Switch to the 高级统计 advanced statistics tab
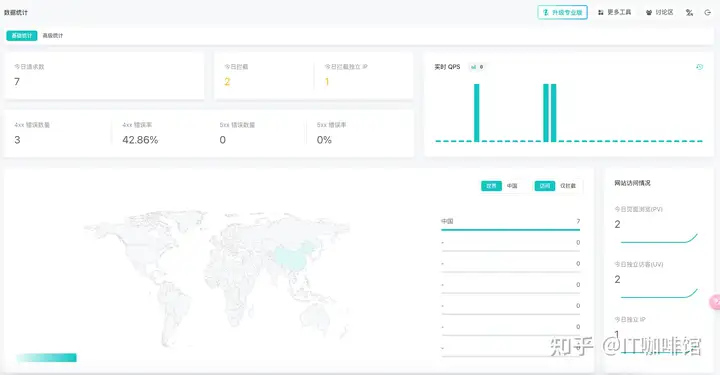Image resolution: width=720 pixels, height=375 pixels. pos(53,35)
